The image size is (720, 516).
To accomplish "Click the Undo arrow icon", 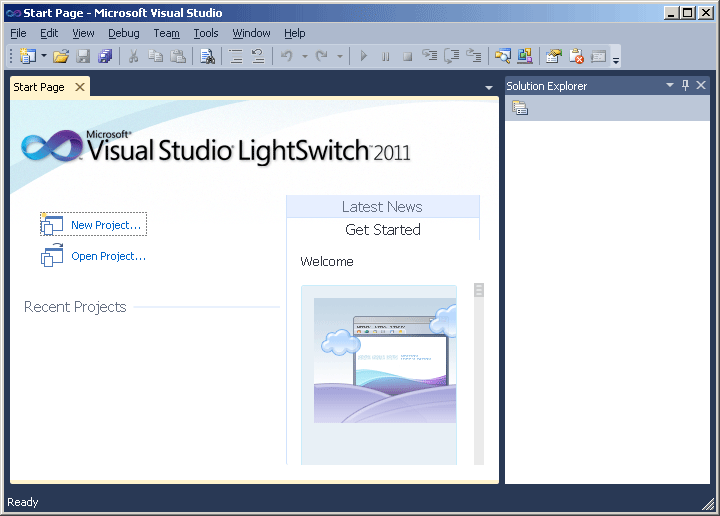I will [287, 56].
